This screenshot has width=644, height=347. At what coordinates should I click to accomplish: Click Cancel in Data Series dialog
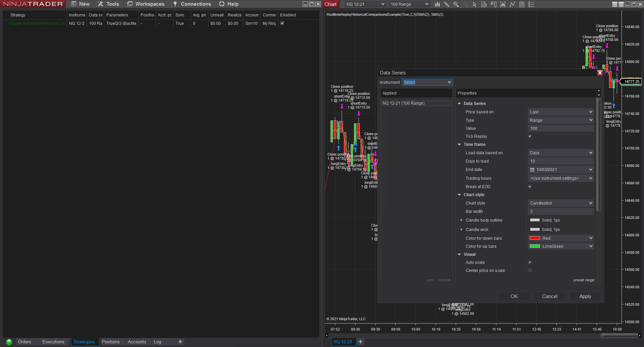click(550, 296)
